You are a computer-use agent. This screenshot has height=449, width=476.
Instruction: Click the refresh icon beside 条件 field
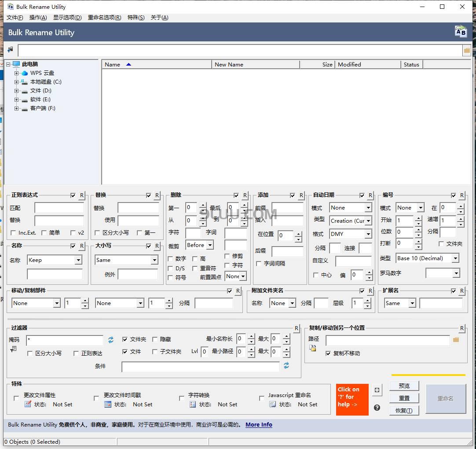pos(286,365)
